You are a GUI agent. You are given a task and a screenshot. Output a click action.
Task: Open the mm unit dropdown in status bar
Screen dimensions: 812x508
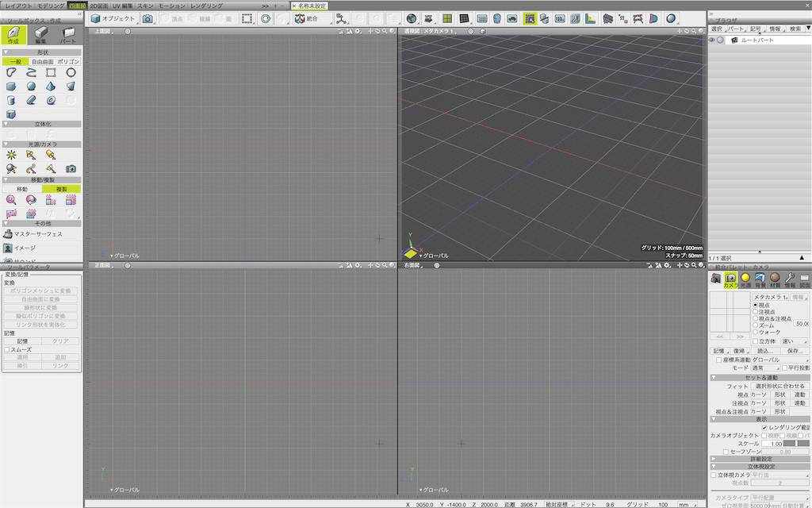click(x=688, y=504)
